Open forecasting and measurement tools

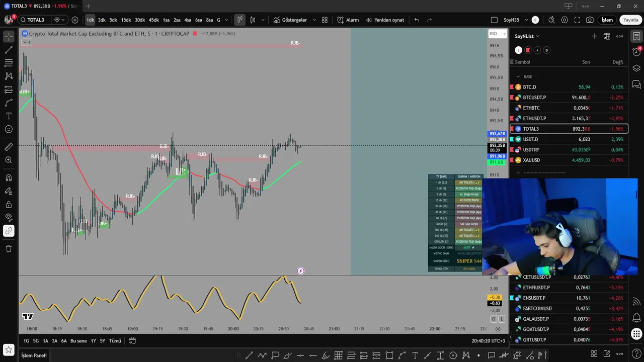click(x=9, y=89)
